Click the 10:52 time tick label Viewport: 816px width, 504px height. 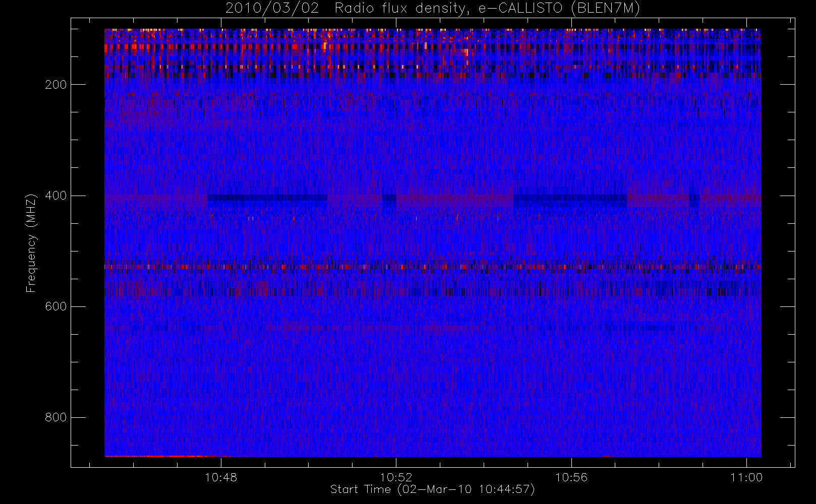click(396, 477)
